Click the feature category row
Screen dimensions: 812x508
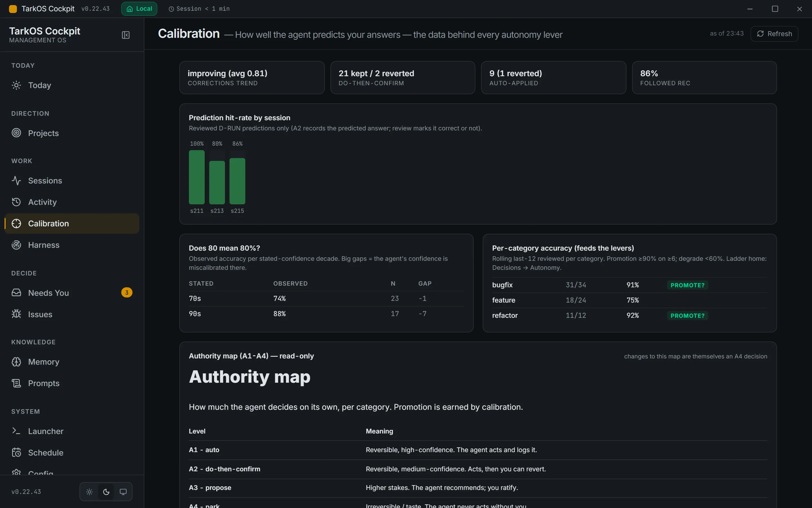tap(630, 300)
